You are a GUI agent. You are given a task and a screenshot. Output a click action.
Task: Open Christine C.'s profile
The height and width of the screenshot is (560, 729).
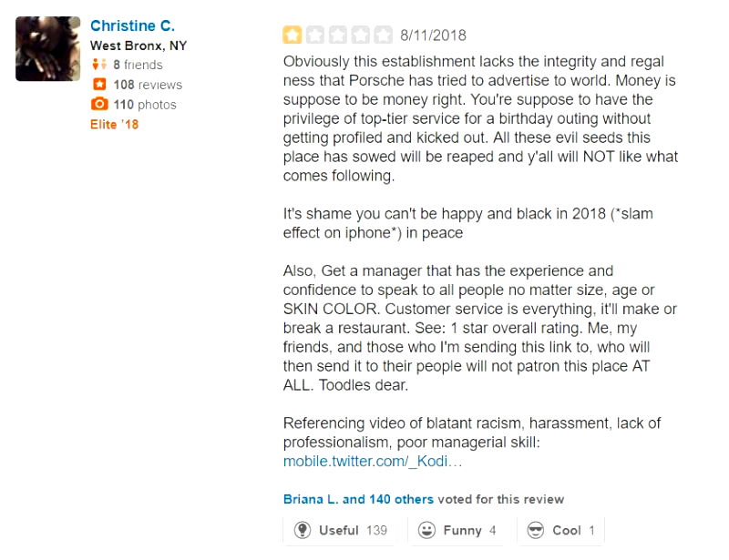tap(132, 25)
